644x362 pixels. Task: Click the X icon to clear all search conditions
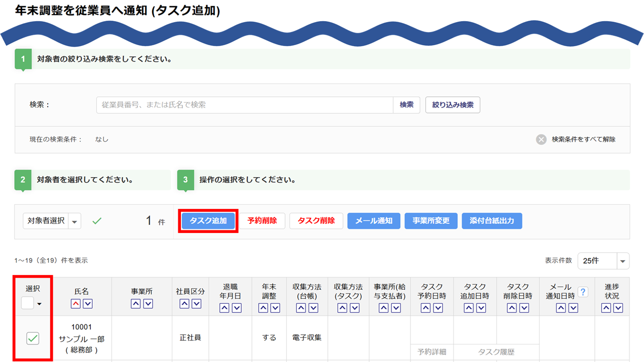(x=541, y=140)
